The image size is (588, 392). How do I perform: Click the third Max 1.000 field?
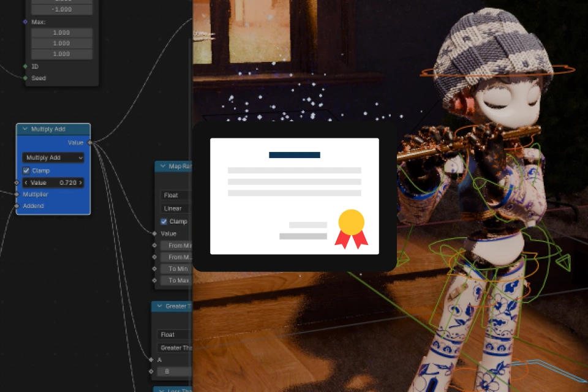pos(61,54)
